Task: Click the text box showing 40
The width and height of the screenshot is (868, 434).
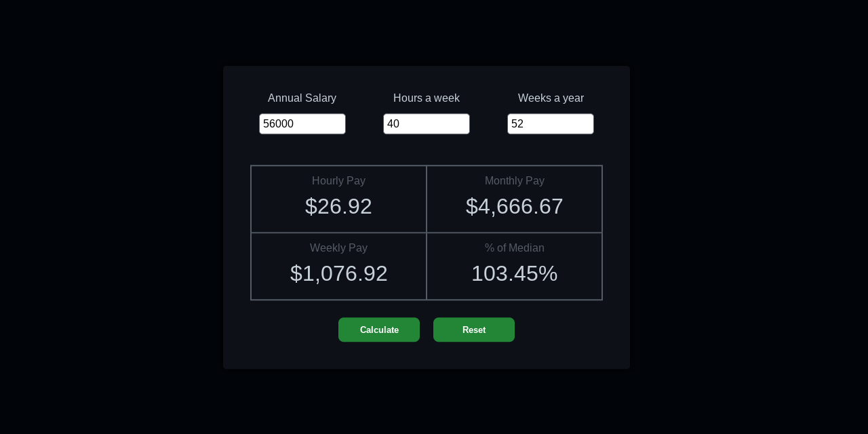Action: coord(426,124)
